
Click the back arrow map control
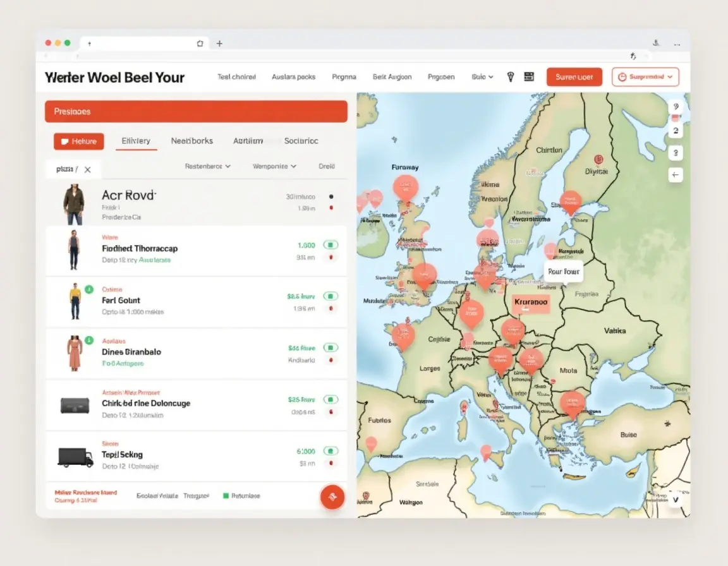tap(676, 175)
